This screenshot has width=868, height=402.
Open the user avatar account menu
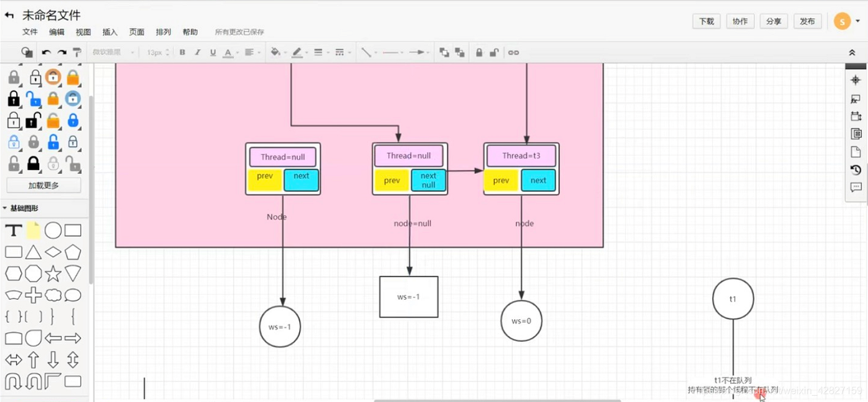[846, 21]
